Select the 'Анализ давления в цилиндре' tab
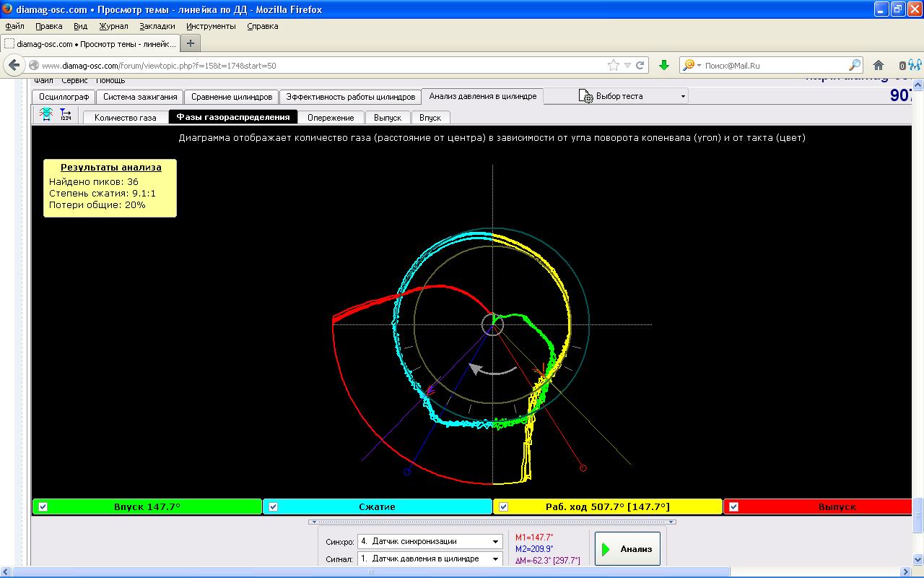Viewport: 924px width, 578px height. click(x=483, y=96)
